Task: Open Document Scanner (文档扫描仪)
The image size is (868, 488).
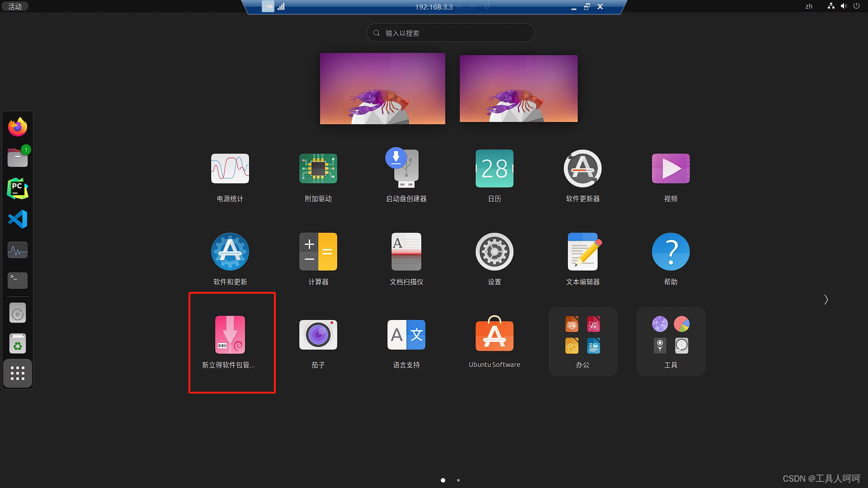Action: (406, 252)
